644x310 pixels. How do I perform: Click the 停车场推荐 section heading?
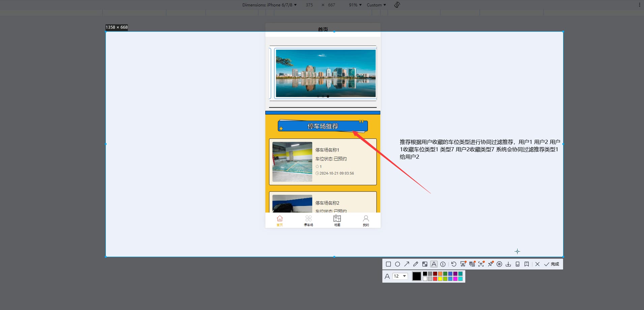point(323,126)
